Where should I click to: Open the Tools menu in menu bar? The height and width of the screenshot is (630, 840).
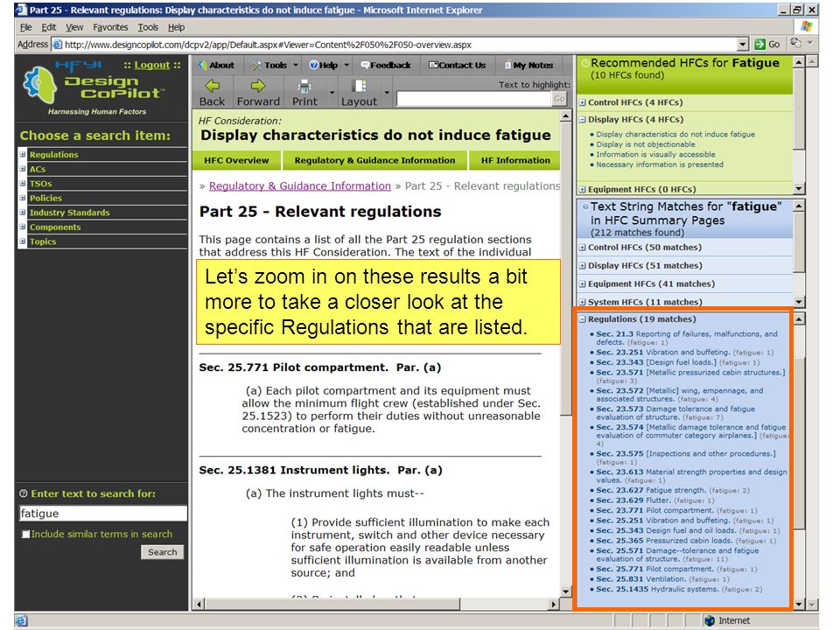[148, 27]
